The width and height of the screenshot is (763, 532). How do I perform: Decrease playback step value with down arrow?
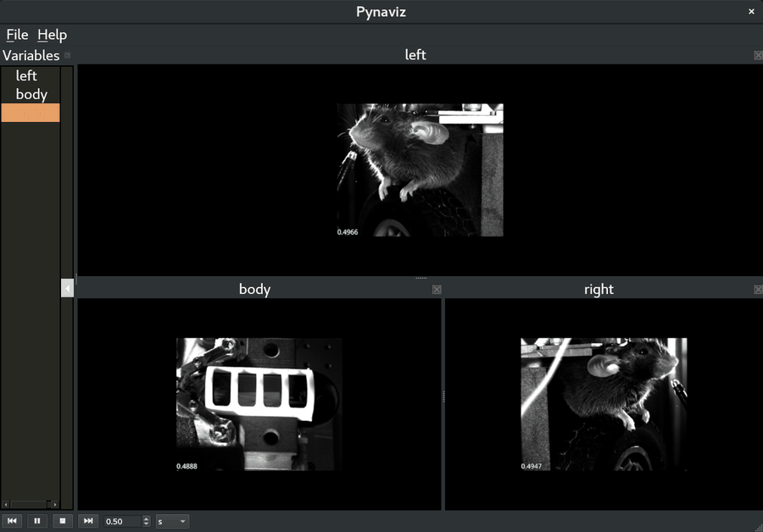[147, 524]
